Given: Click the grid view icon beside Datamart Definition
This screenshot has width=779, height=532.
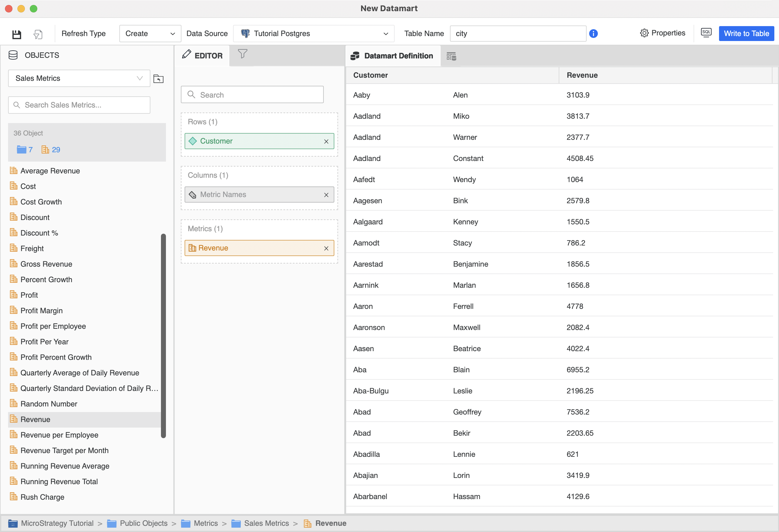Looking at the screenshot, I should [x=451, y=56].
